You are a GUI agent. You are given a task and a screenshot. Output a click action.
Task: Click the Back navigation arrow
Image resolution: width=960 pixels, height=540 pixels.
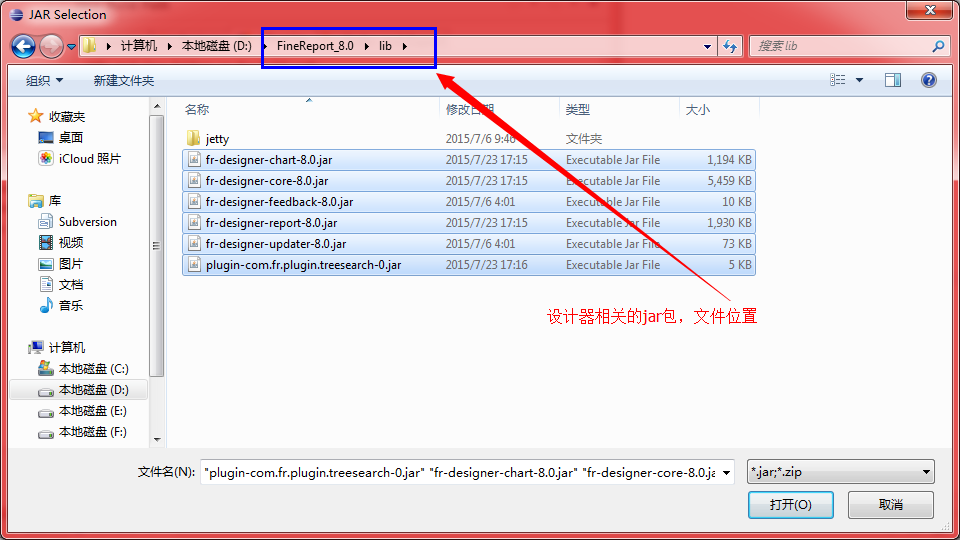pyautogui.click(x=23, y=46)
